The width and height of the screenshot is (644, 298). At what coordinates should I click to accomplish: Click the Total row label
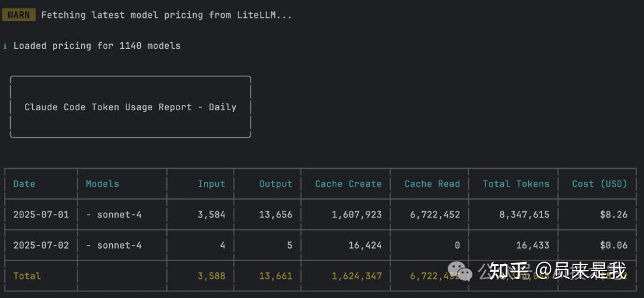pos(27,276)
